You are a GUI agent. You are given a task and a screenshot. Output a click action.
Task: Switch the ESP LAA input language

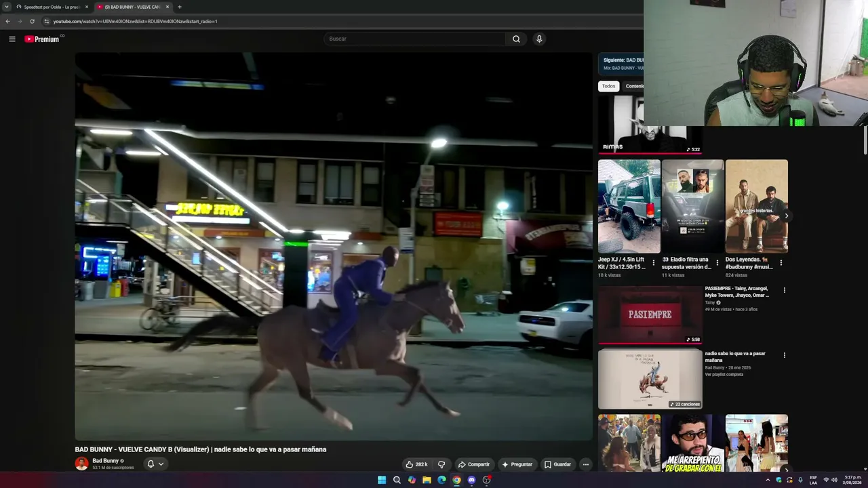pos(813,480)
